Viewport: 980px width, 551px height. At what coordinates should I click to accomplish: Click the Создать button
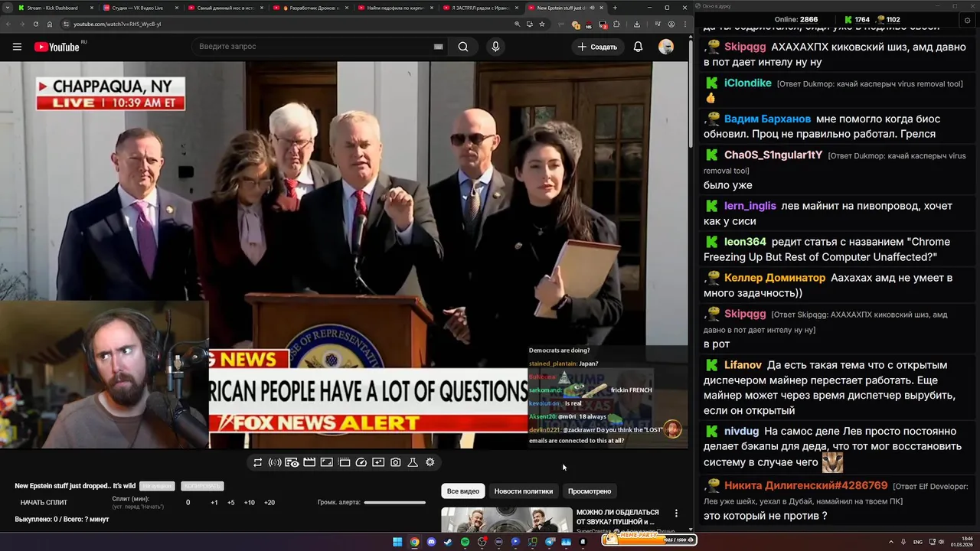597,47
